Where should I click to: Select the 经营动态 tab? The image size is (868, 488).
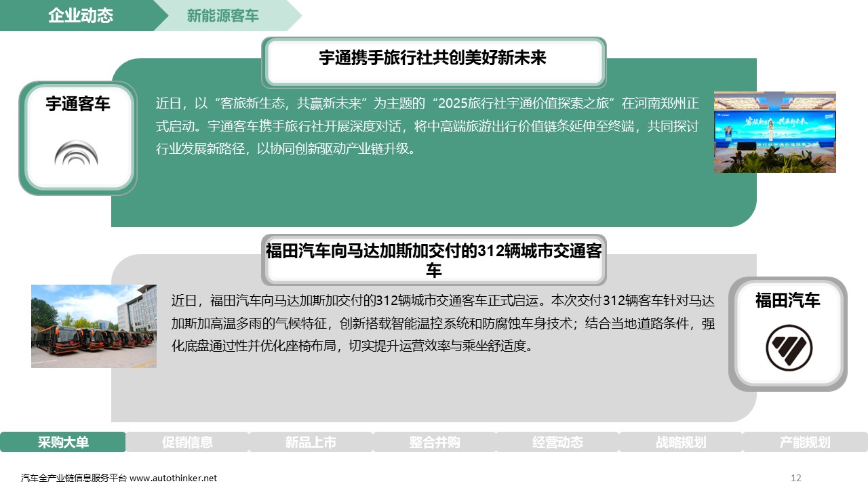pyautogui.click(x=557, y=442)
